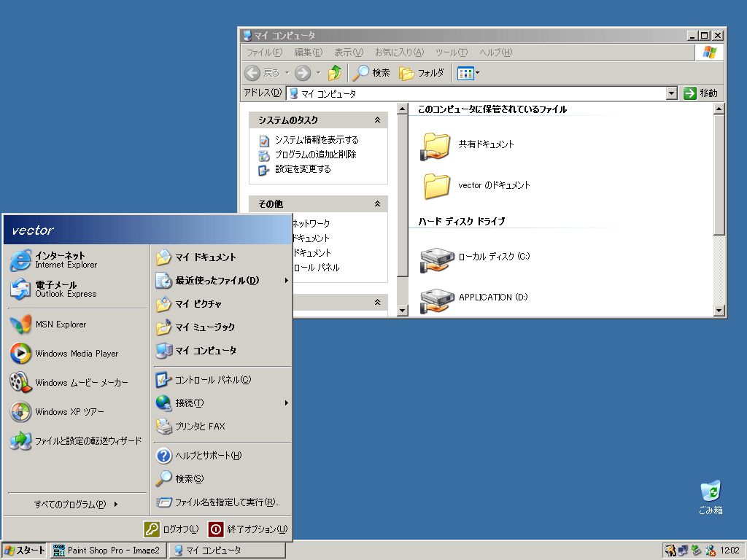Viewport: 747px width, 560px height.
Task: Expand the bottom collapsed task panel
Action: click(377, 302)
